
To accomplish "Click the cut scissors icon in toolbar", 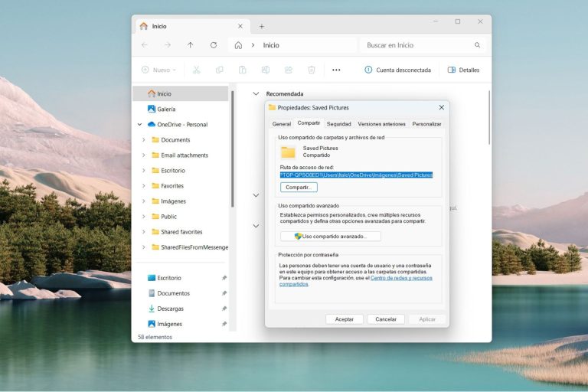I will 197,70.
